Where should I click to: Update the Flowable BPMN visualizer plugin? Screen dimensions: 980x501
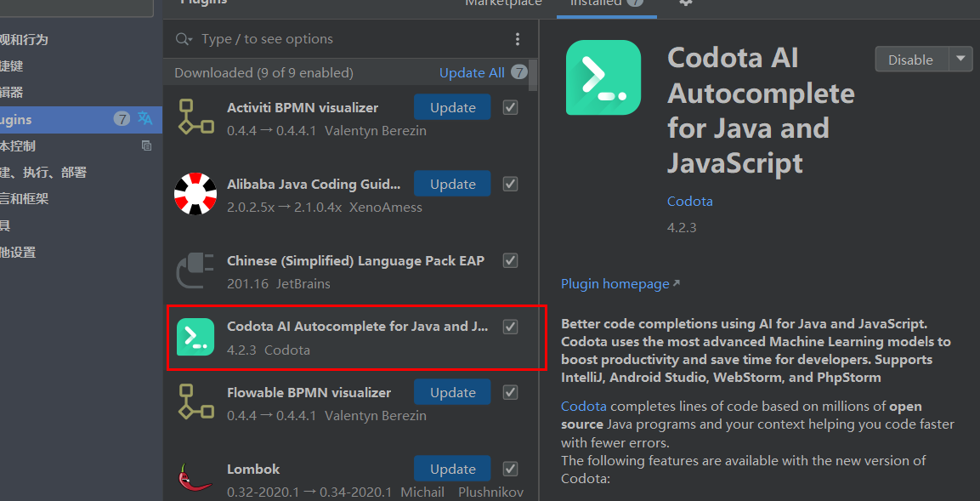click(x=452, y=392)
